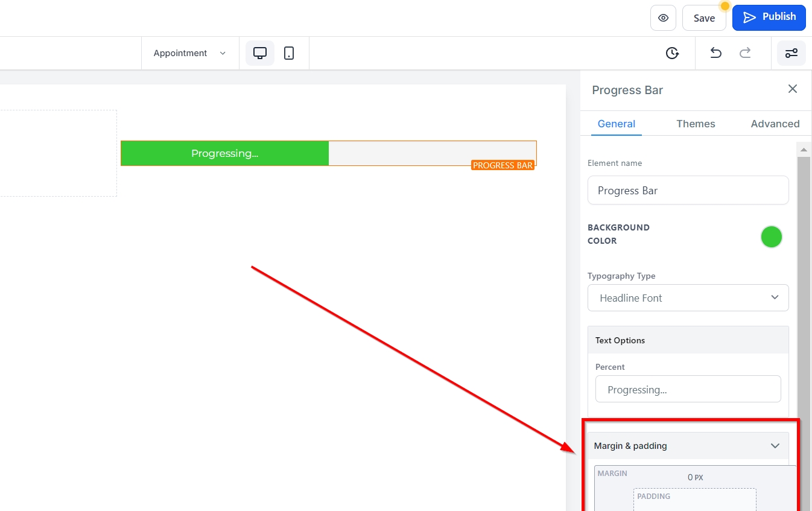
Task: Click the Save button
Action: click(703, 18)
